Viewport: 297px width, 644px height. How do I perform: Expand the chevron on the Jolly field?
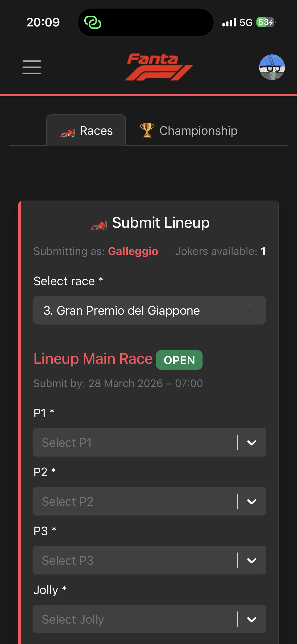pos(251,619)
